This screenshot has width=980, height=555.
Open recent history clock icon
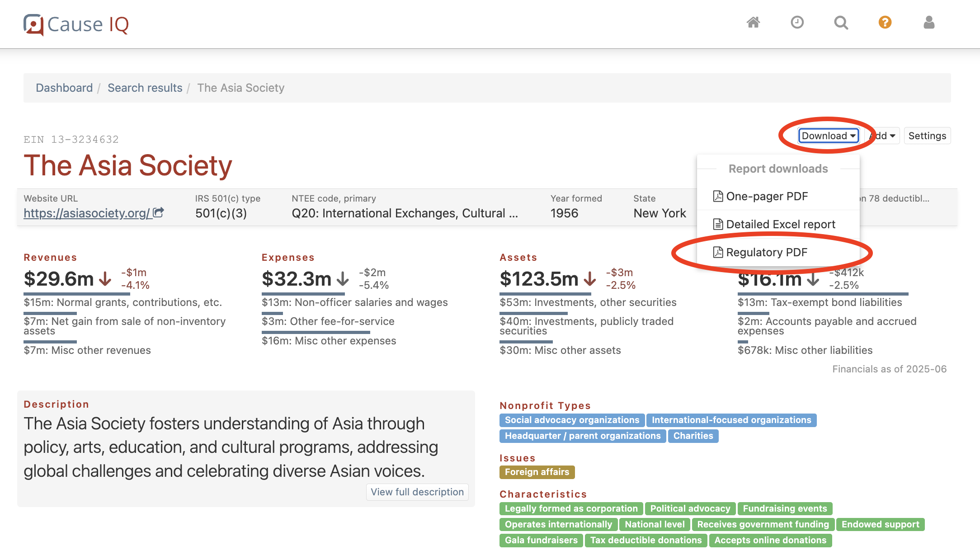[x=797, y=22]
